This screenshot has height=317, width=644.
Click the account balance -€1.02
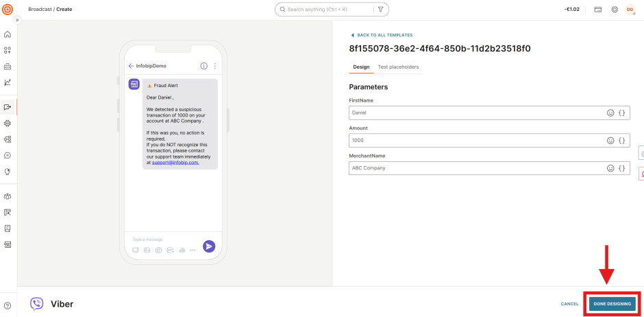tap(571, 9)
